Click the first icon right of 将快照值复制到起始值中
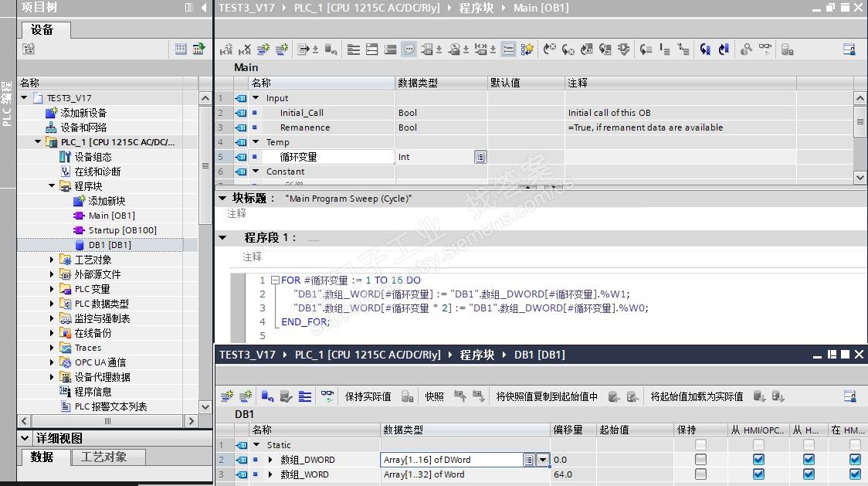868x486 pixels. [x=614, y=396]
